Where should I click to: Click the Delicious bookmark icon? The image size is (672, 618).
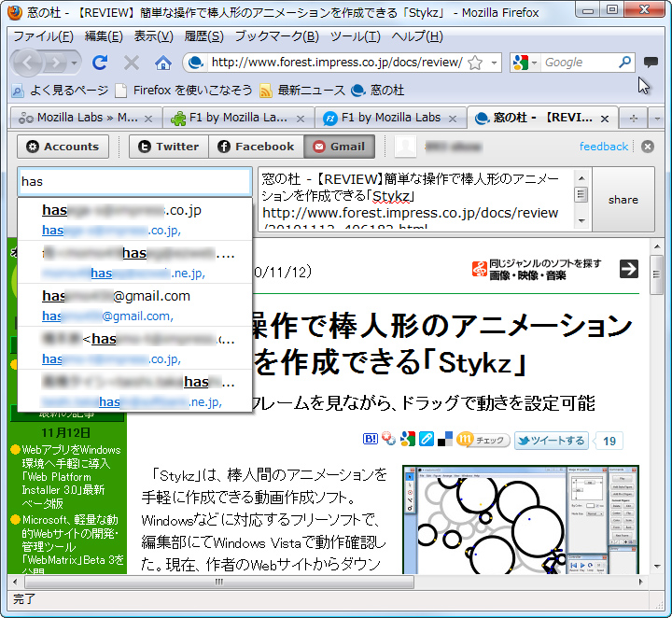coord(445,439)
